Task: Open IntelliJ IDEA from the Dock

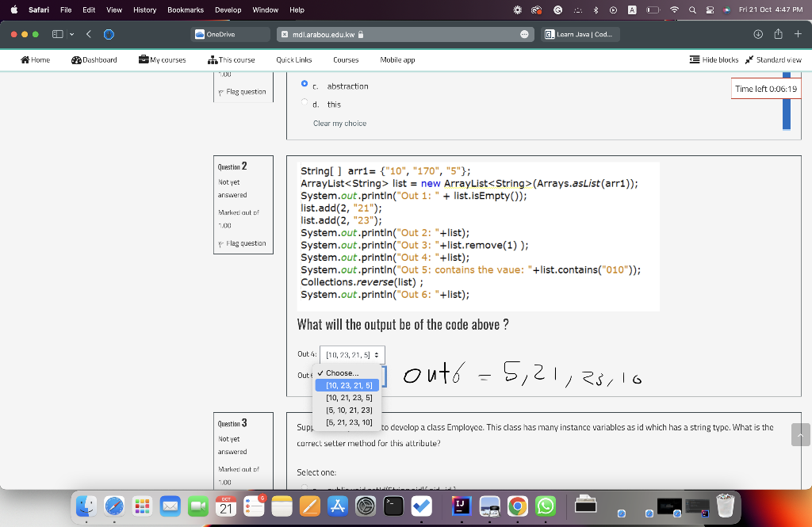Action: (461, 506)
